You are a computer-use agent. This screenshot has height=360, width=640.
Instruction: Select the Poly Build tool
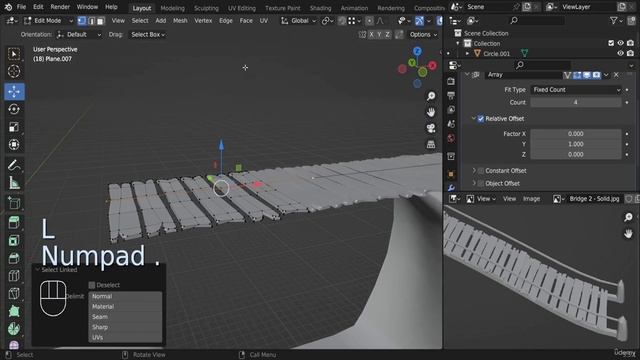pos(14,311)
